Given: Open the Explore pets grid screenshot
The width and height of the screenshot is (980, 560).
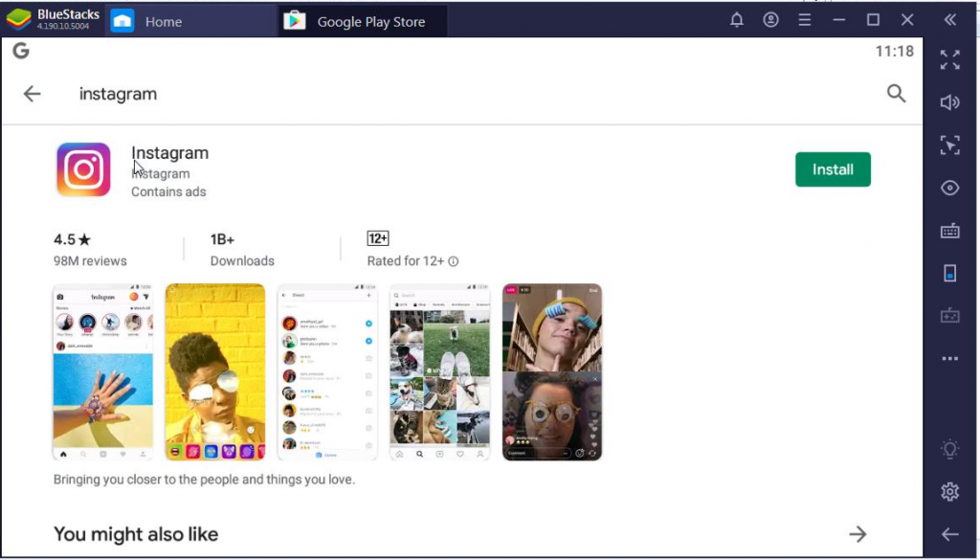Looking at the screenshot, I should tap(440, 372).
